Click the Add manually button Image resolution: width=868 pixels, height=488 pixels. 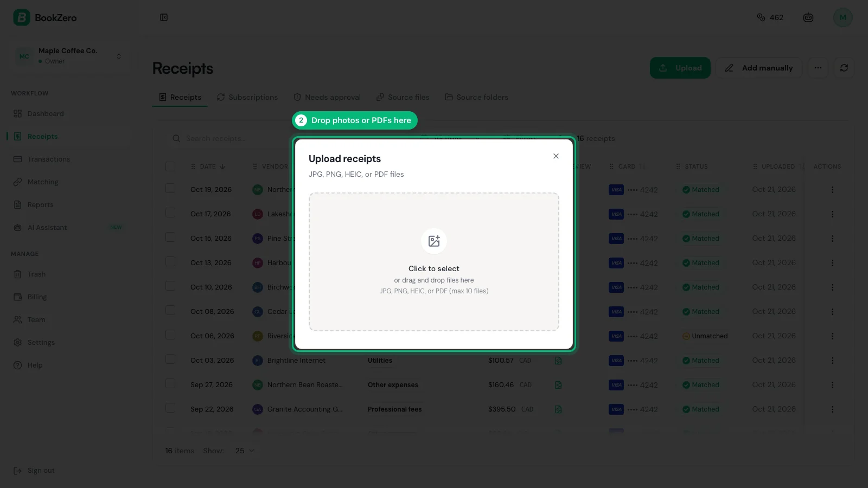point(759,68)
